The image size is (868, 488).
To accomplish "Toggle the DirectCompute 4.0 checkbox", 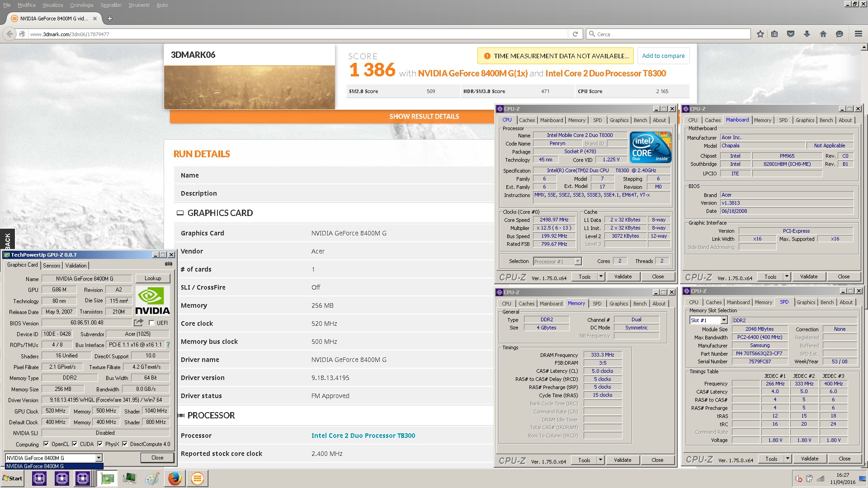I will [x=125, y=444].
